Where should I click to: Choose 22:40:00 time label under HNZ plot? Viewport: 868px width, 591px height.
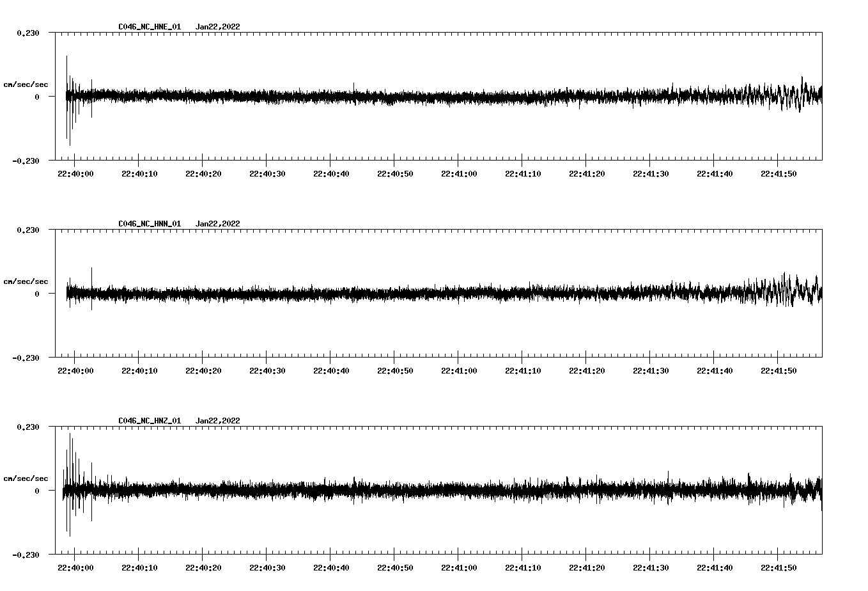75,568
